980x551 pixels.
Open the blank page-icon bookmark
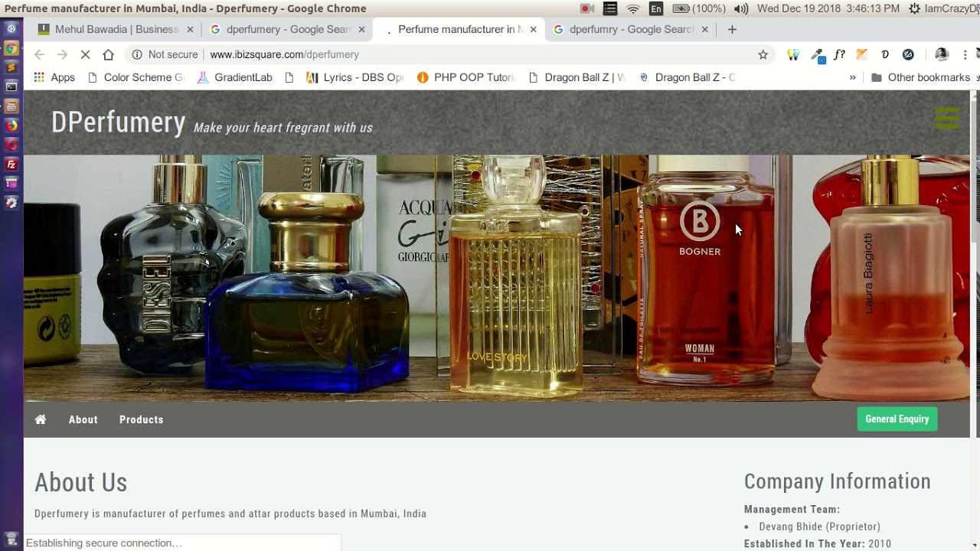coord(289,77)
